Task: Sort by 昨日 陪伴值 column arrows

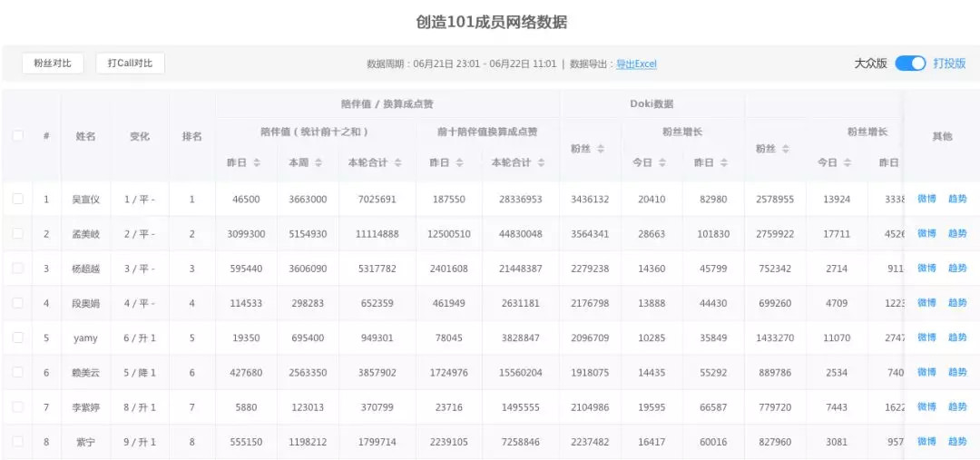Action: click(x=256, y=162)
